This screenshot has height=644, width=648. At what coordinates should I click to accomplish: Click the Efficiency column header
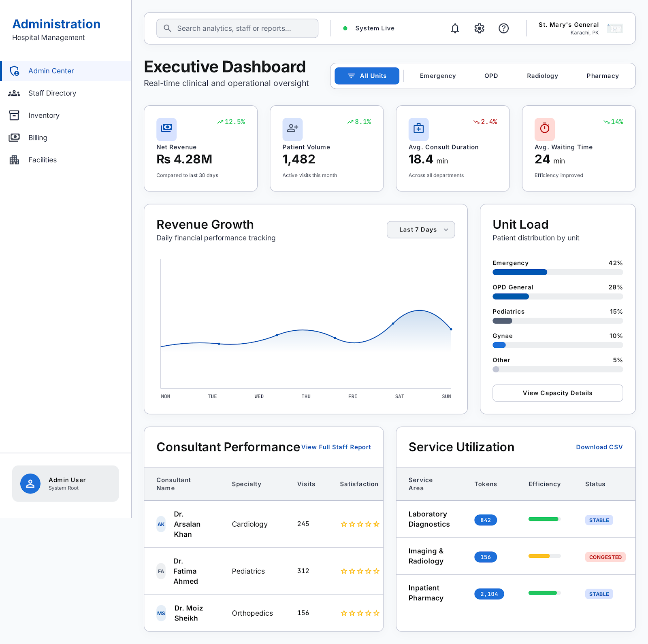click(x=544, y=484)
